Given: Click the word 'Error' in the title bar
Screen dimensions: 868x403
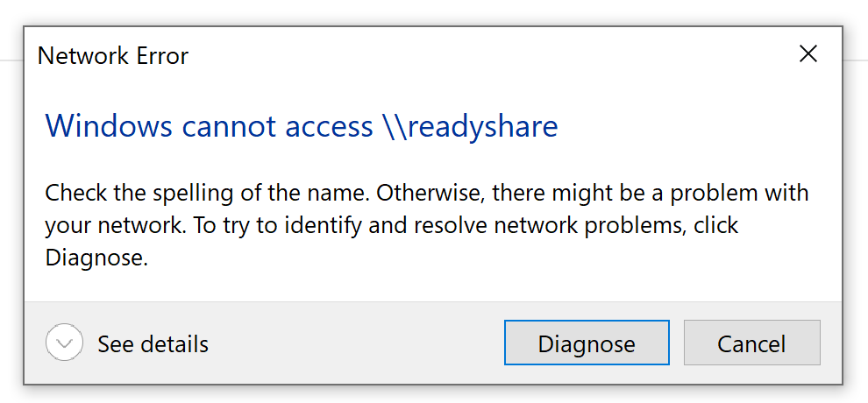Looking at the screenshot, I should tap(160, 57).
